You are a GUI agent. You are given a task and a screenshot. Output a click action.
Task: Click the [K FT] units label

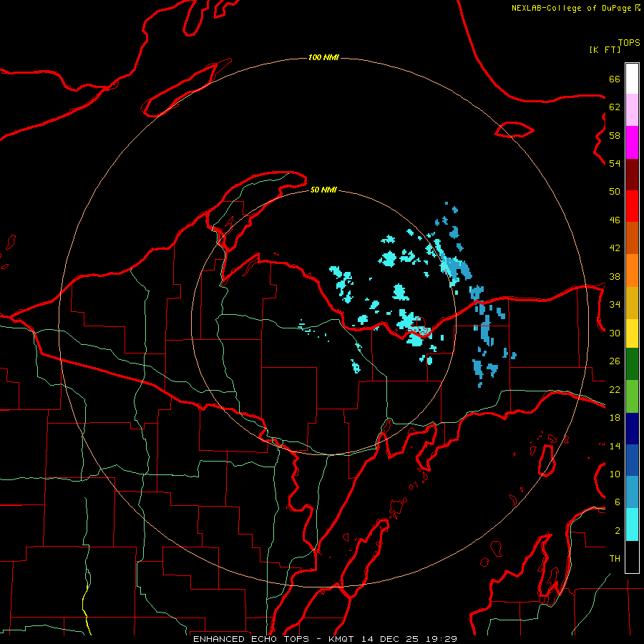[x=605, y=49]
